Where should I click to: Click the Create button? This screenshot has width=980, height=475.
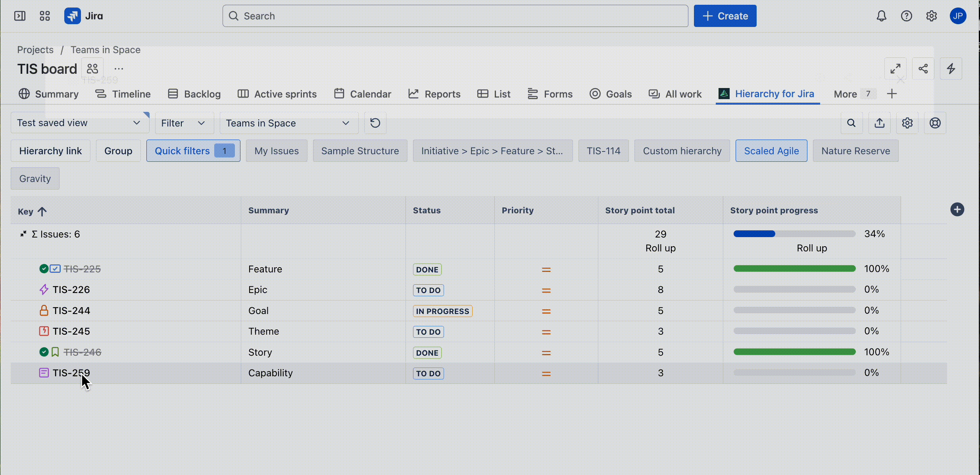coord(725,16)
